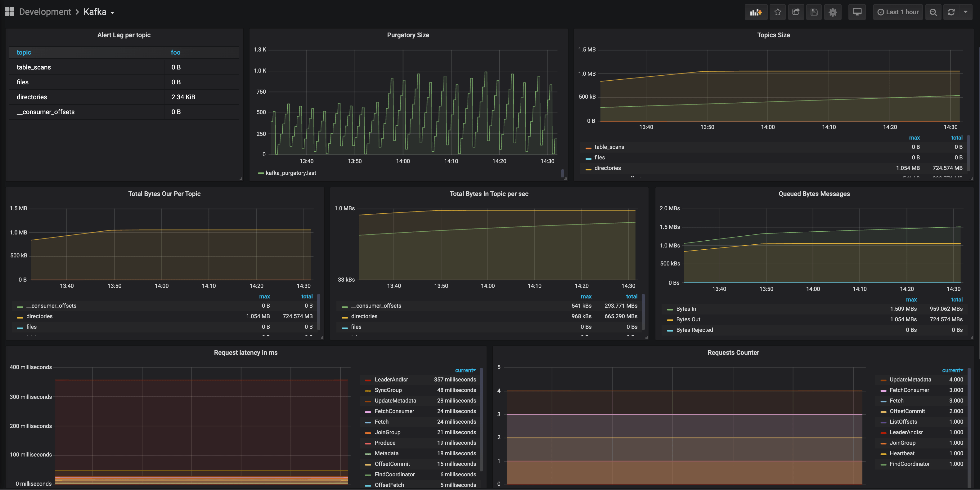This screenshot has height=490, width=980.
Task: Star this dashboard as favorite
Action: pyautogui.click(x=778, y=12)
